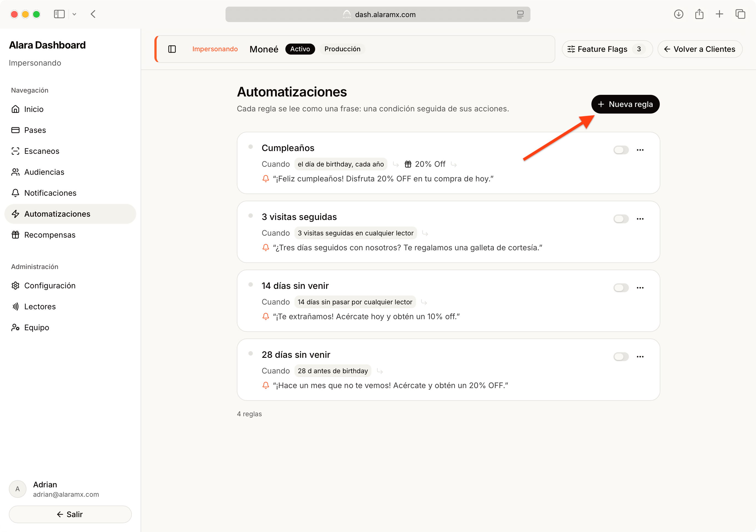
Task: Click the reader view icon in address bar
Action: click(x=520, y=15)
